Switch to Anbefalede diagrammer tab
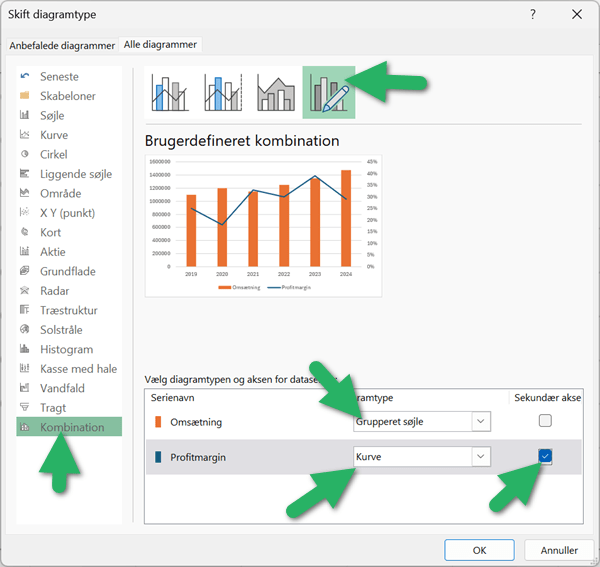Viewport: 600px width, 567px height. click(61, 45)
